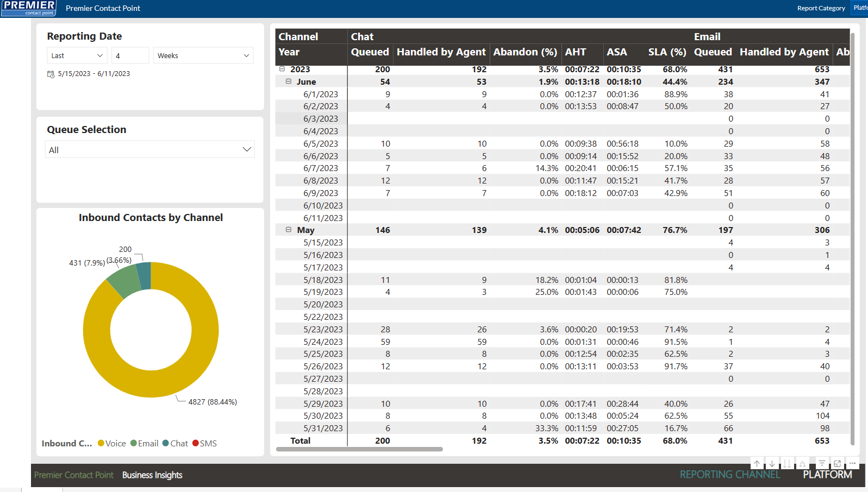
Task: Click the table's horizontal scrollbar
Action: pos(359,449)
